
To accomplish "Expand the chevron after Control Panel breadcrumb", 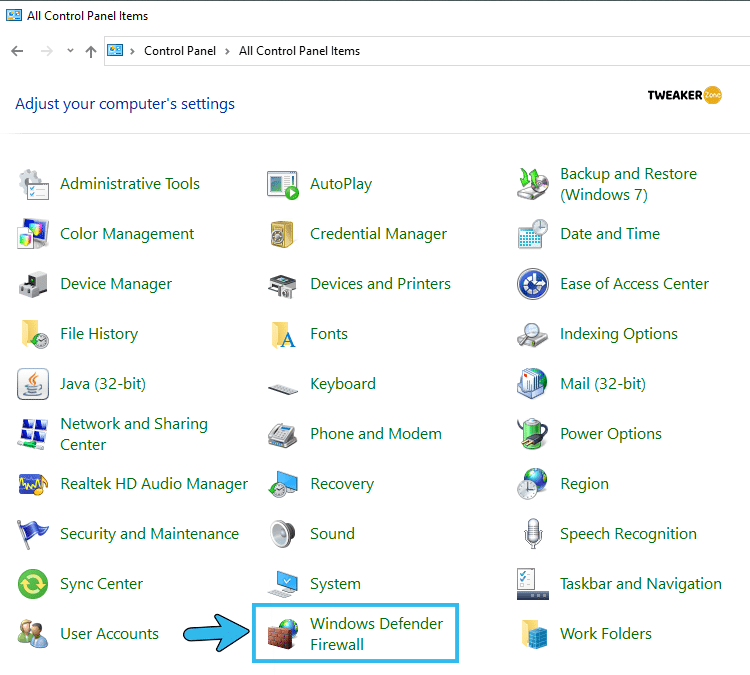I will tap(227, 51).
